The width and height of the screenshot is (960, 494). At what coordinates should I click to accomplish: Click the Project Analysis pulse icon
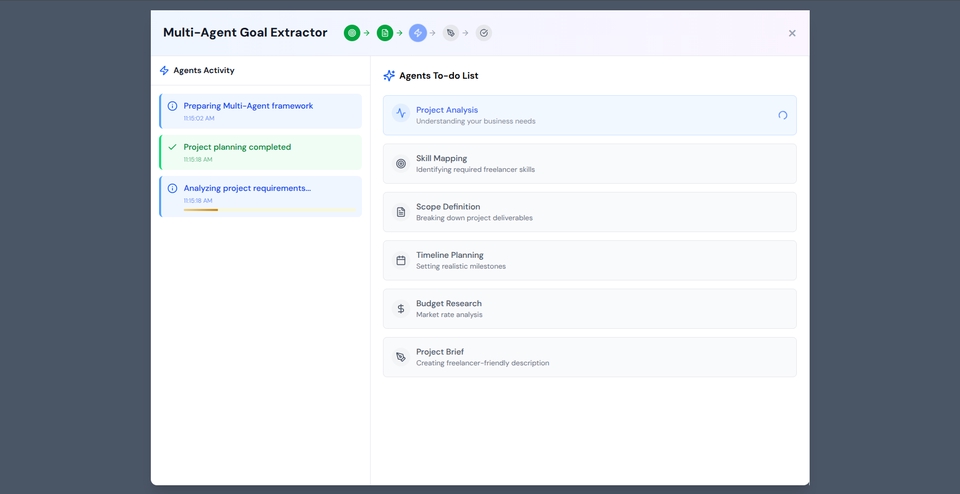[x=401, y=114]
